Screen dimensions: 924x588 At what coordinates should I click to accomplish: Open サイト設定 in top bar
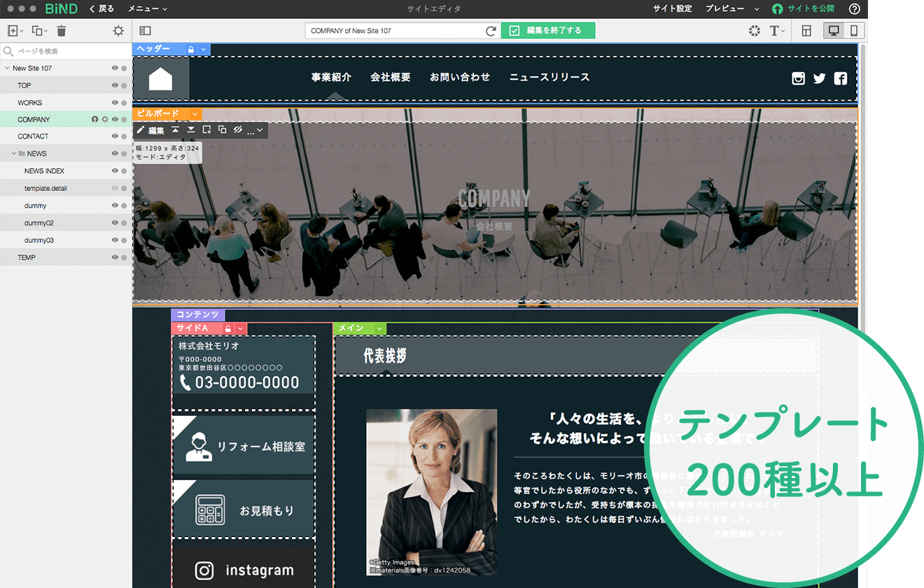point(672,9)
